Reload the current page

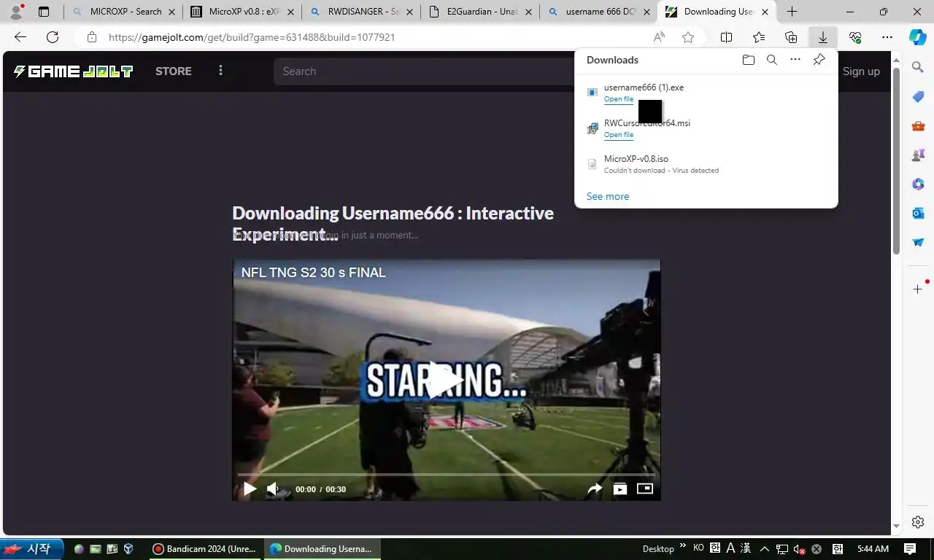click(53, 37)
